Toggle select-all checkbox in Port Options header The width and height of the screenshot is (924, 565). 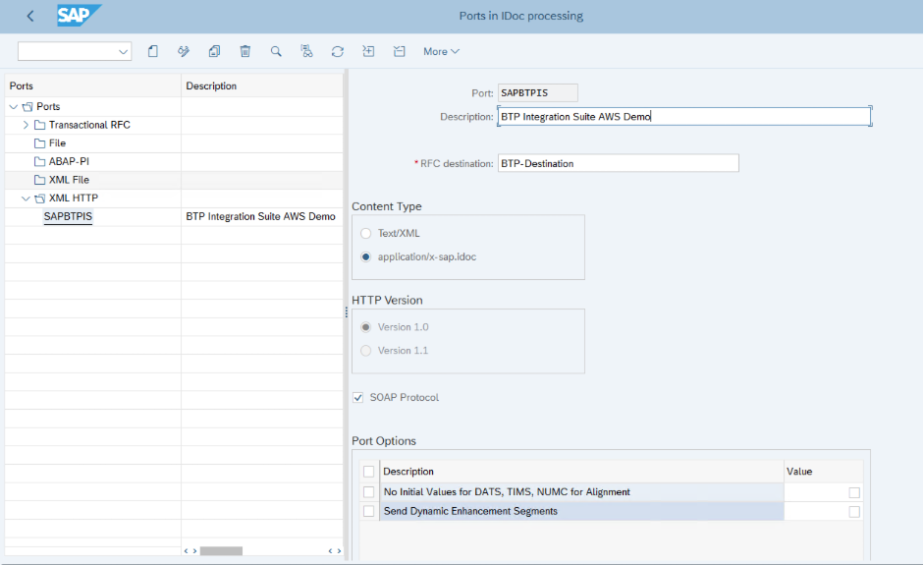pos(369,472)
